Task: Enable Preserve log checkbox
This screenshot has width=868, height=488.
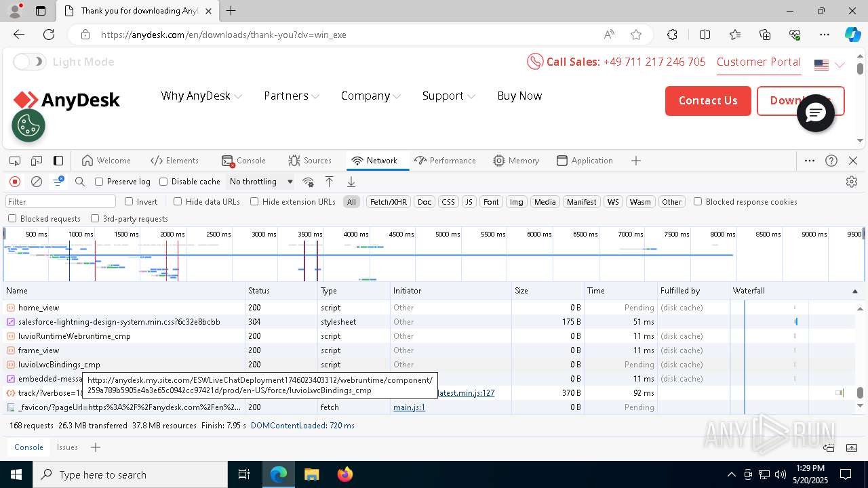Action: (99, 182)
